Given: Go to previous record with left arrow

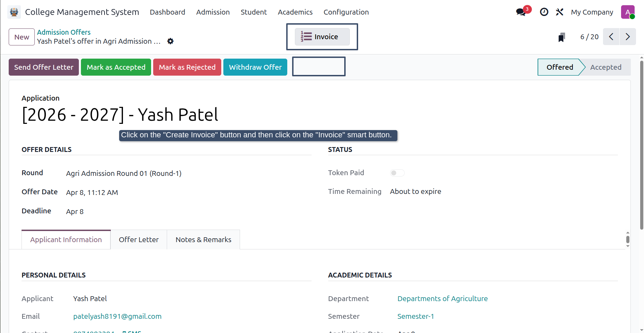Looking at the screenshot, I should (611, 37).
